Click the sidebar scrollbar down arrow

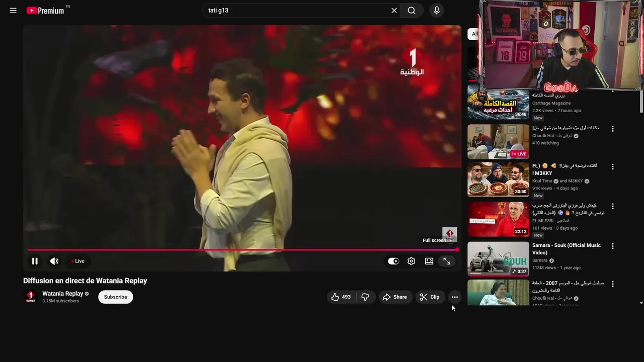tap(641, 303)
